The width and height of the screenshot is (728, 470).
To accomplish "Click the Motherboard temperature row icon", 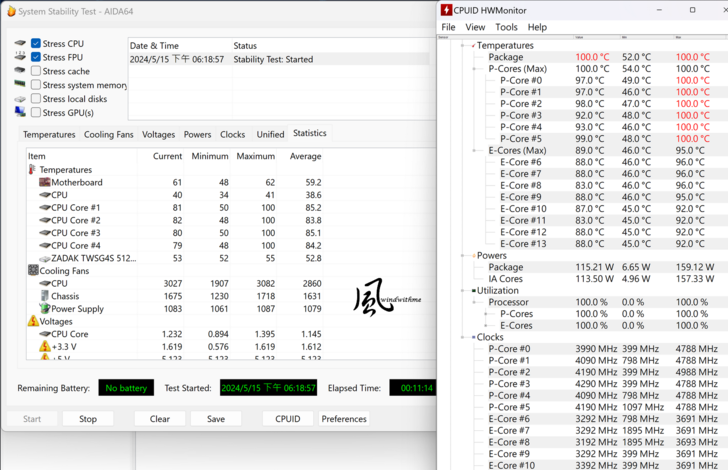I will coord(44,183).
